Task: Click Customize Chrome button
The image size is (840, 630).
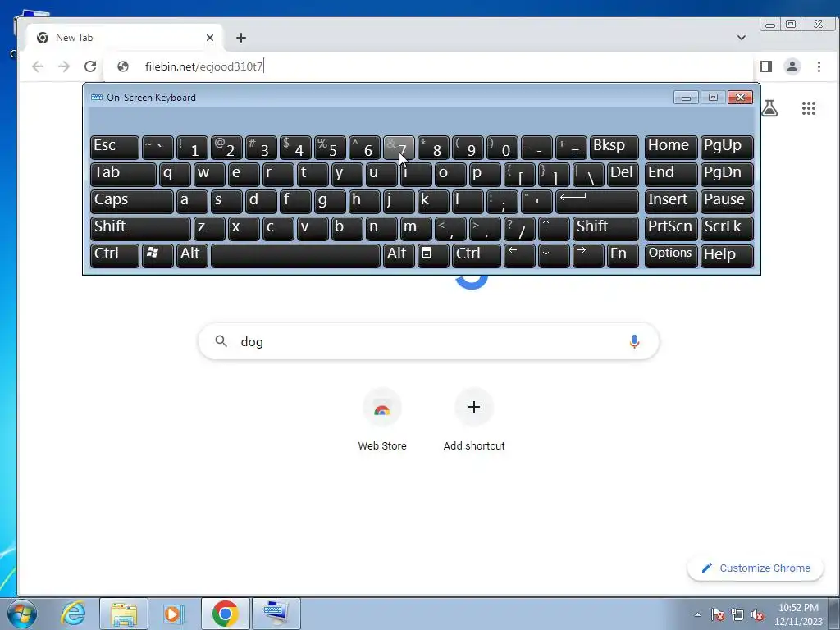Action: click(x=756, y=568)
